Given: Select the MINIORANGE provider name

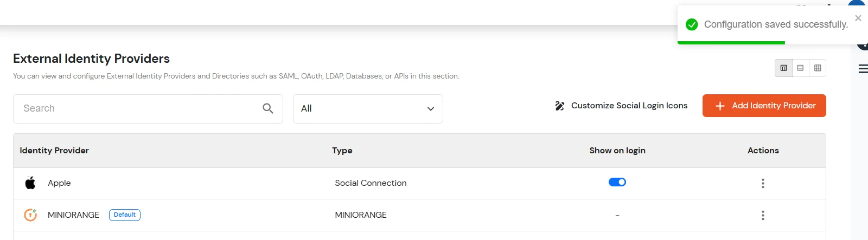Looking at the screenshot, I should (x=73, y=215).
